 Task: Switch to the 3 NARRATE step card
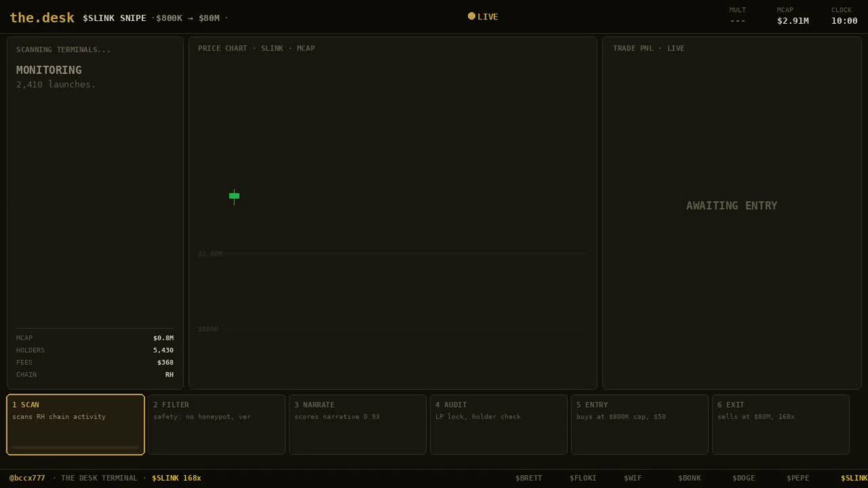point(357,424)
